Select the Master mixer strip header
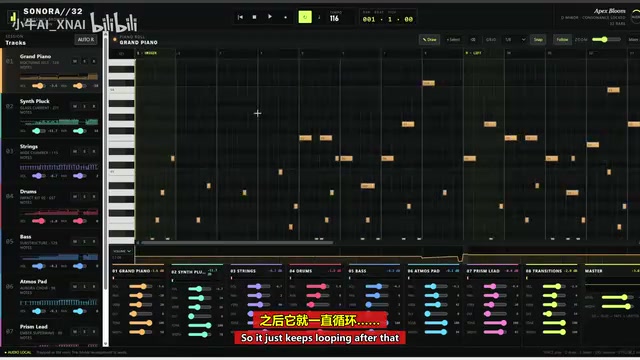 [611, 271]
